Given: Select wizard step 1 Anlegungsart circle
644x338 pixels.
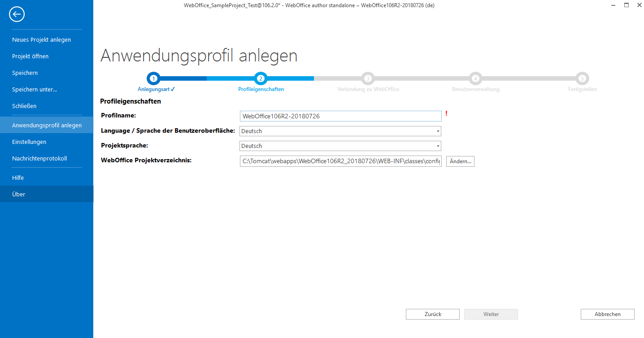Looking at the screenshot, I should pyautogui.click(x=153, y=78).
